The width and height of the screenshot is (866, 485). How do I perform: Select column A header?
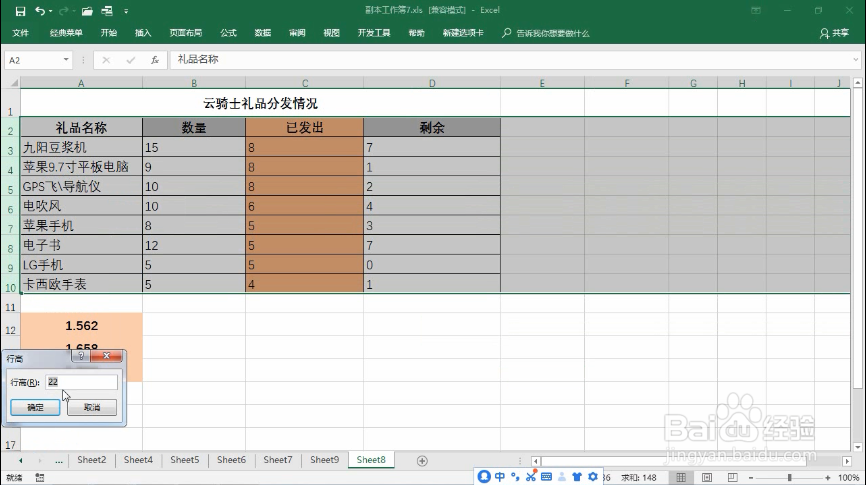pyautogui.click(x=81, y=83)
